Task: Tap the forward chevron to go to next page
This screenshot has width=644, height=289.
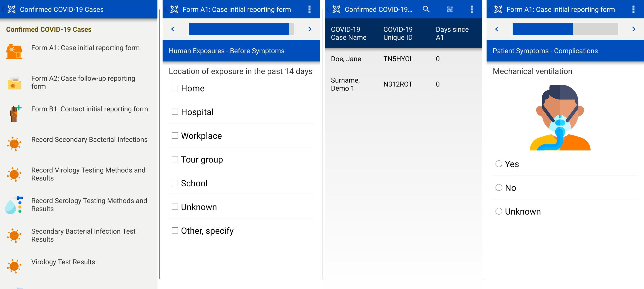Action: coord(310,29)
